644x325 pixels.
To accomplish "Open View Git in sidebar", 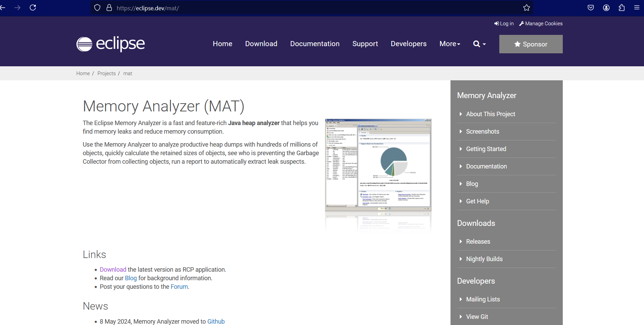I will click(x=477, y=317).
